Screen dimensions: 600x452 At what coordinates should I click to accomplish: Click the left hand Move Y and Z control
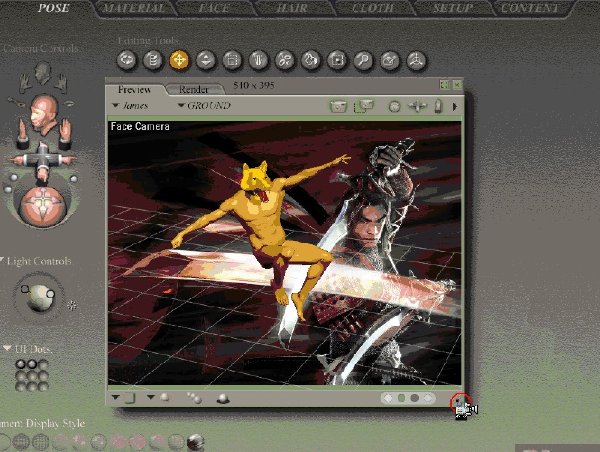23,134
